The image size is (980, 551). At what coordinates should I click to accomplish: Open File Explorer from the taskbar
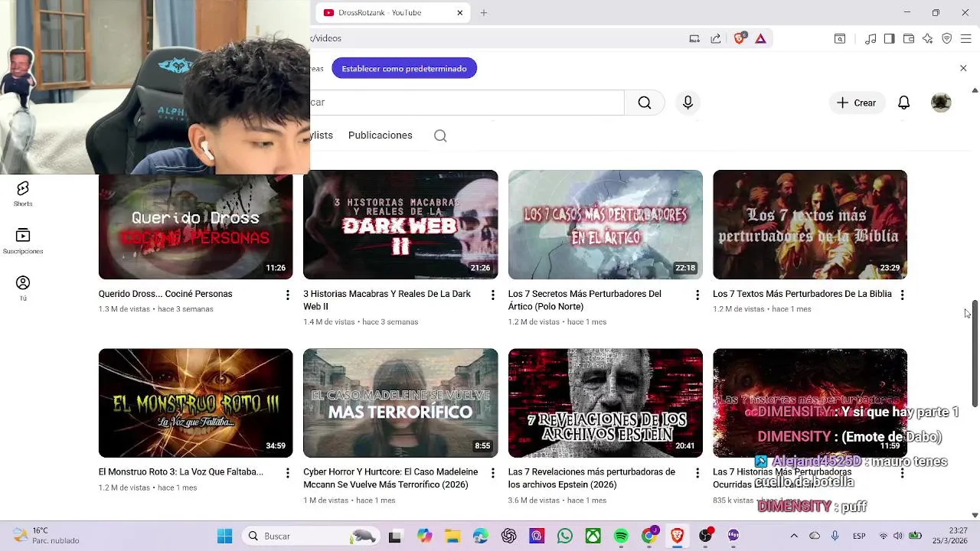point(452,536)
